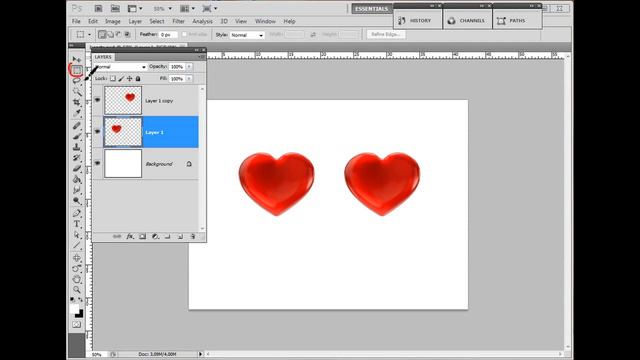Image resolution: width=640 pixels, height=360 pixels.
Task: Toggle lock transparent pixels
Action: (113, 78)
